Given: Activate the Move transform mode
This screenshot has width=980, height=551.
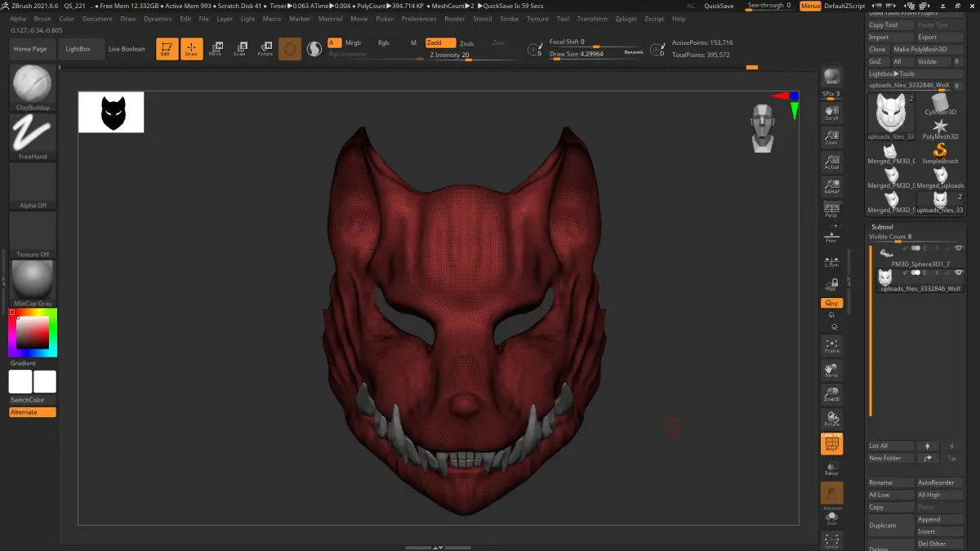Looking at the screenshot, I should 216,49.
